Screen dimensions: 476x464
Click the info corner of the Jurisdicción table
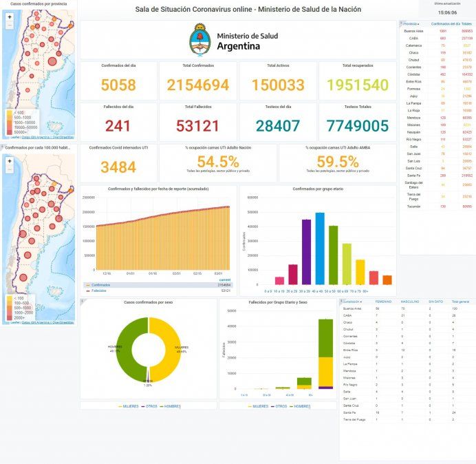click(x=341, y=301)
